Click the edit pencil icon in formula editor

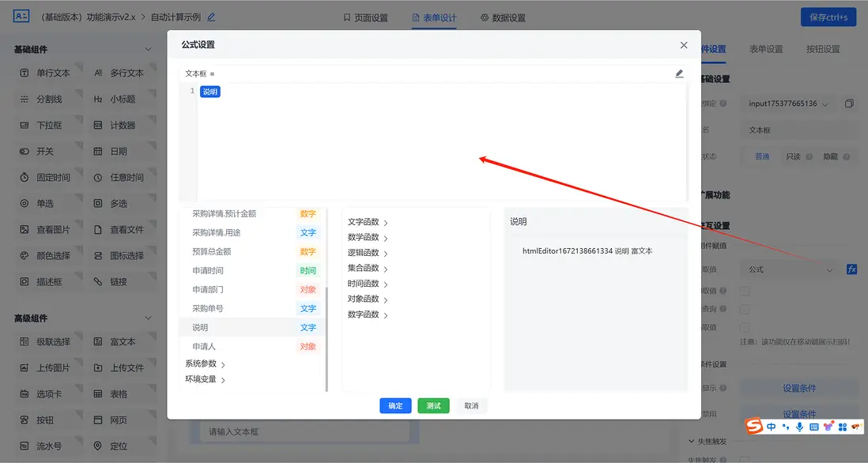click(679, 73)
